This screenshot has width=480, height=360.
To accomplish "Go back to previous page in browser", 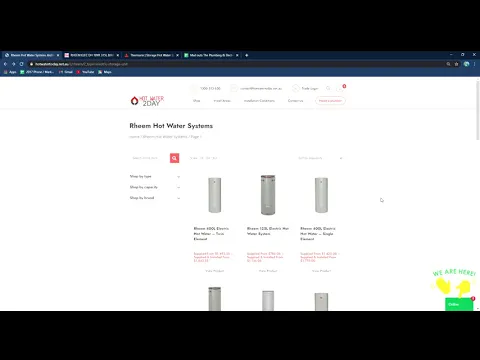I will point(5,64).
